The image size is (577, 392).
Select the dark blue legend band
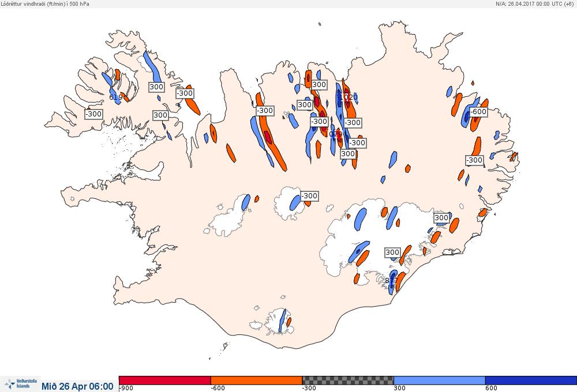pyautogui.click(x=531, y=380)
